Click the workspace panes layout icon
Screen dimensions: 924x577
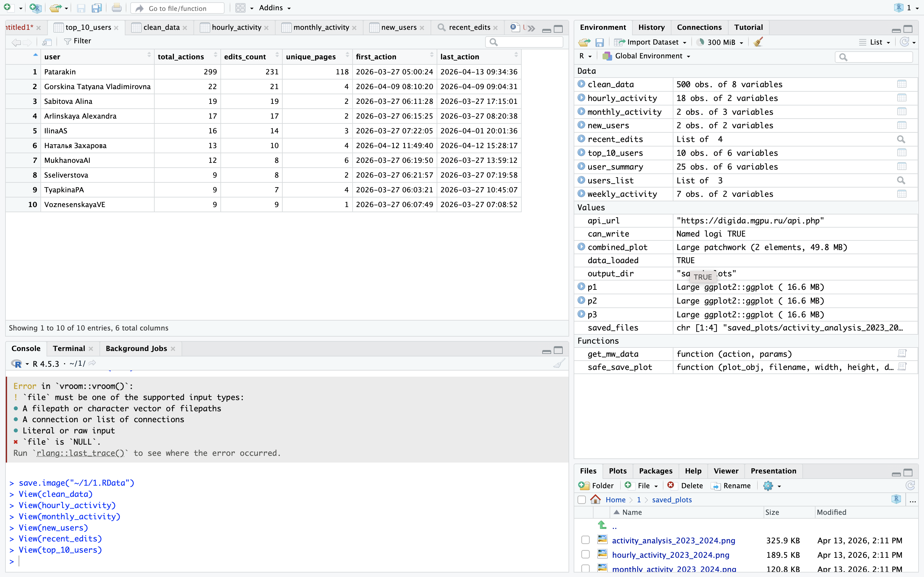click(x=241, y=8)
